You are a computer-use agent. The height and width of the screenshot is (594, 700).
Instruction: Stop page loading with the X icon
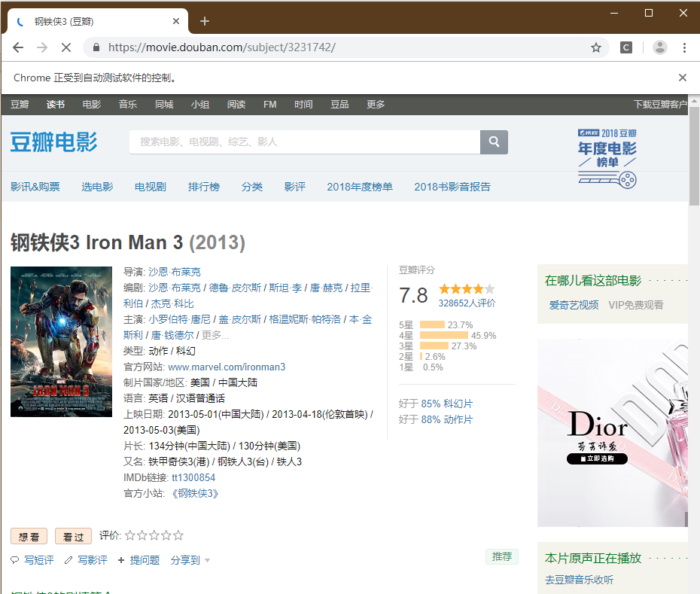[x=66, y=47]
